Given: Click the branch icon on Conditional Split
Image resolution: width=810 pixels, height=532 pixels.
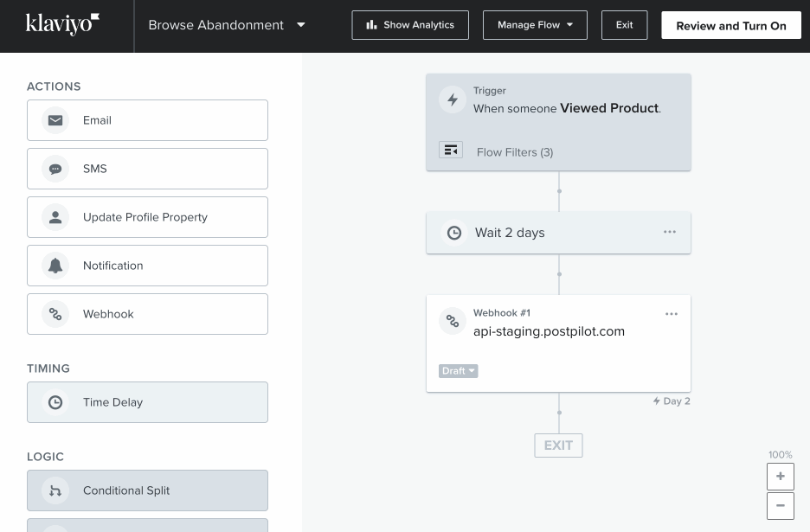Looking at the screenshot, I should 55,490.
